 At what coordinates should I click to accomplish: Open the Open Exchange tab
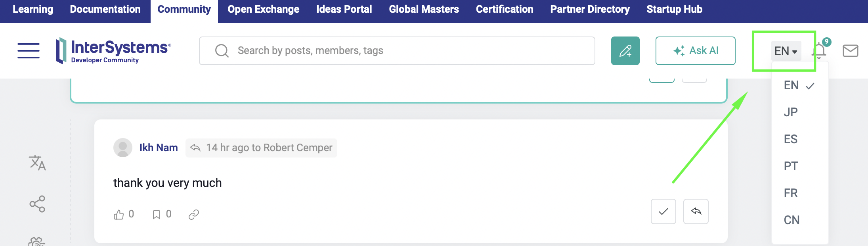point(263,9)
